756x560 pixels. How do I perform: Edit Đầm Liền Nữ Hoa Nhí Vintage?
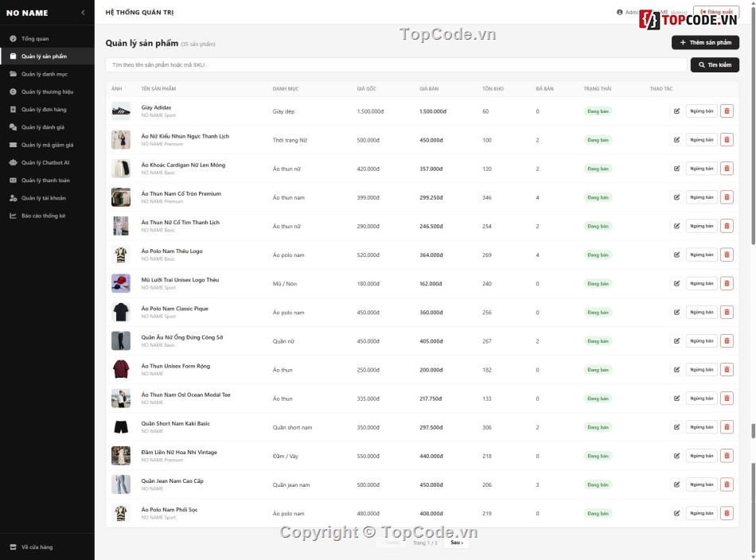(676, 456)
